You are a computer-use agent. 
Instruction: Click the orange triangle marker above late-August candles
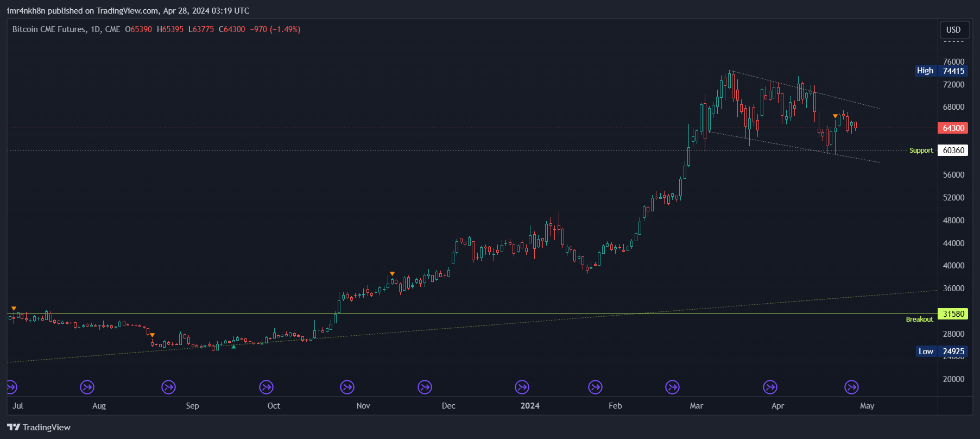(x=152, y=335)
